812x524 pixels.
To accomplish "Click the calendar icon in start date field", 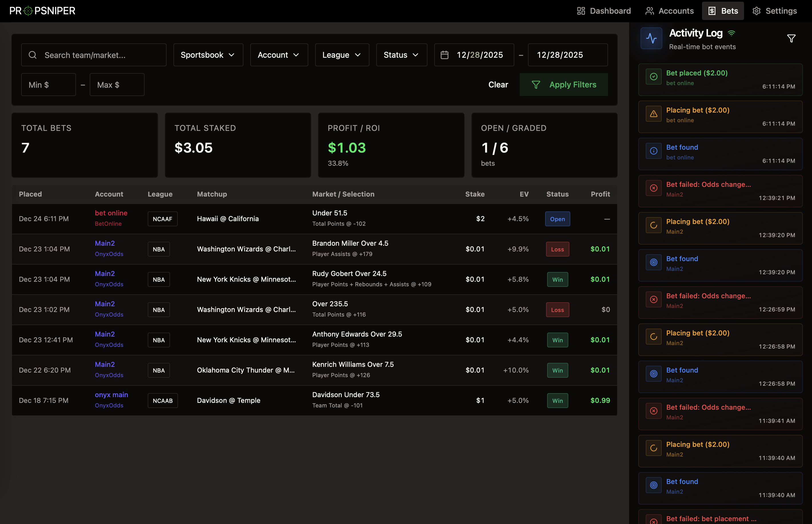I will click(444, 55).
